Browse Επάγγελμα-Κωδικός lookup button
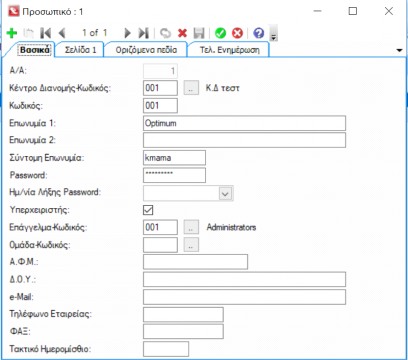The image size is (408, 360). click(x=191, y=227)
